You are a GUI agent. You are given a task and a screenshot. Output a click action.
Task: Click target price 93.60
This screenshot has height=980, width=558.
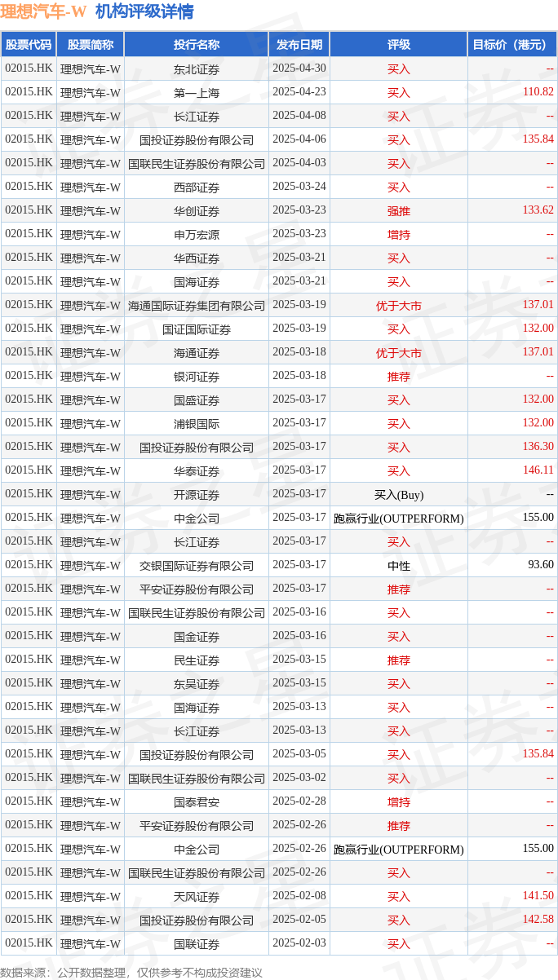[x=541, y=565]
